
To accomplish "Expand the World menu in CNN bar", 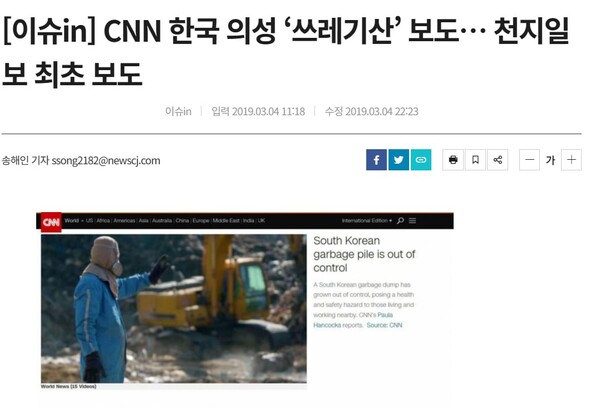I will [x=74, y=221].
